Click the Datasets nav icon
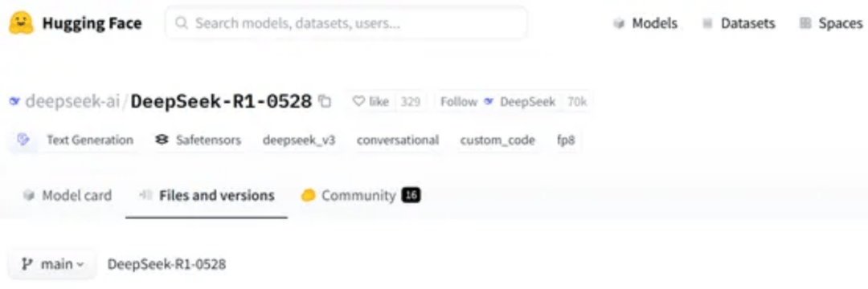This screenshot has width=868, height=289. tap(707, 24)
